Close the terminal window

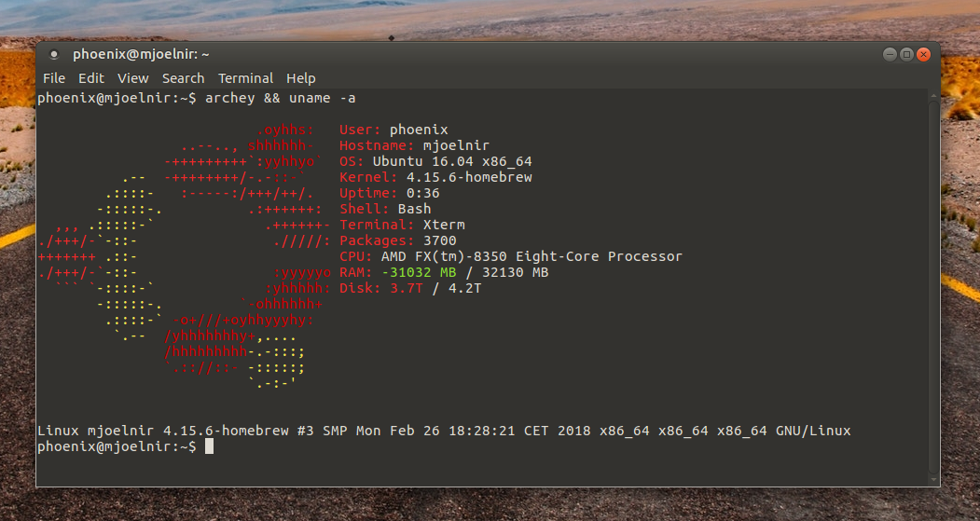point(923,54)
